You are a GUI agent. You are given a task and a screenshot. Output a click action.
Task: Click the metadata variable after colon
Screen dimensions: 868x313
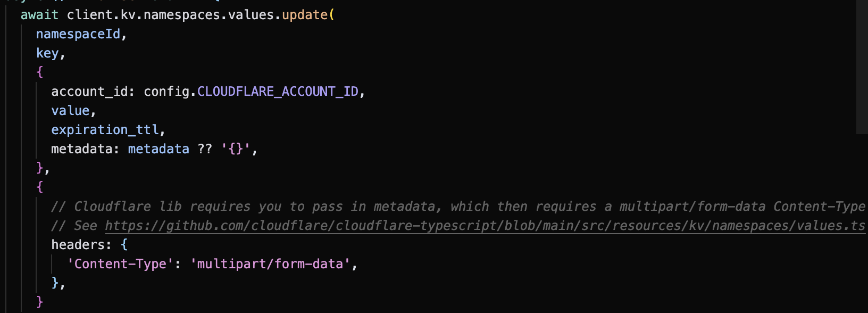click(158, 149)
